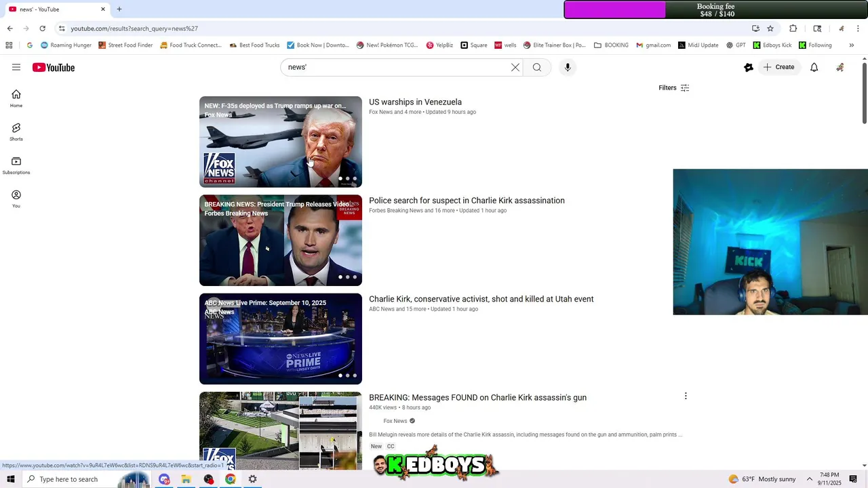The image size is (868, 488).
Task: Click the Create button
Action: tap(779, 67)
